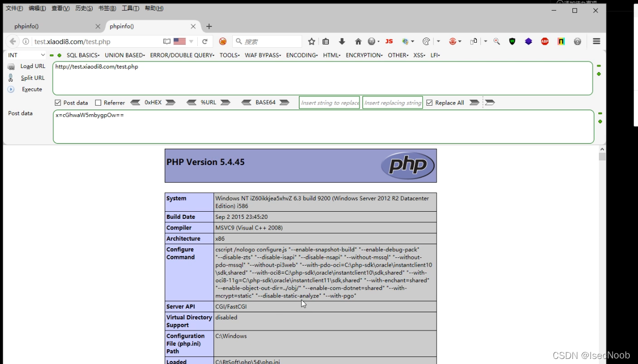The height and width of the screenshot is (364, 638).
Task: Open the ERROR/DOUBLE QUERY dropdown menu
Action: tap(183, 55)
